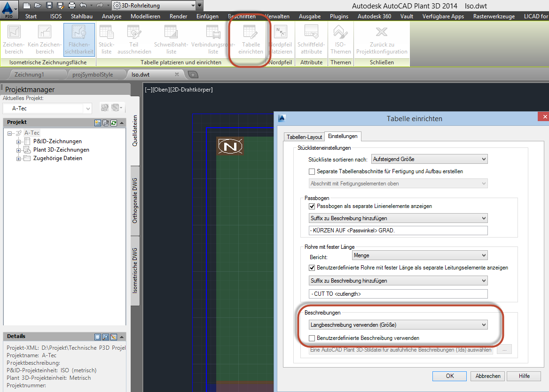Click the Schweißnahtliste ribbon tool

(x=171, y=40)
